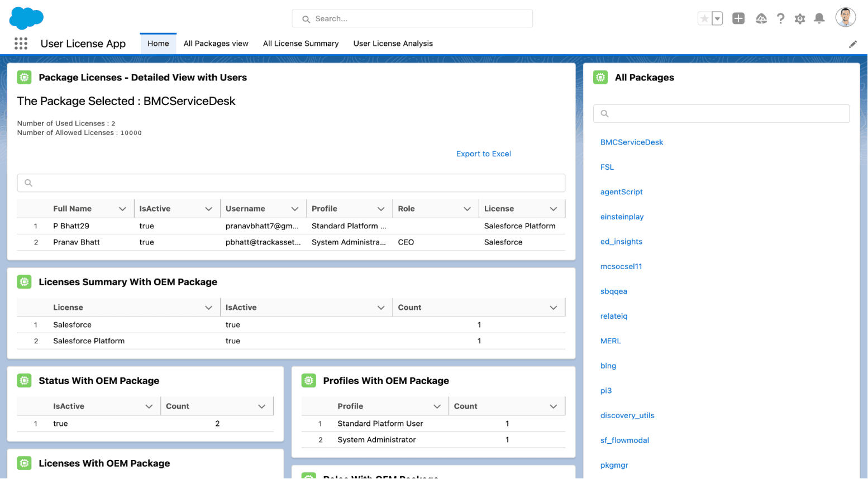This screenshot has height=479, width=868.
Task: Open IsActive column dropdown in Licenses Summary
Action: click(381, 308)
